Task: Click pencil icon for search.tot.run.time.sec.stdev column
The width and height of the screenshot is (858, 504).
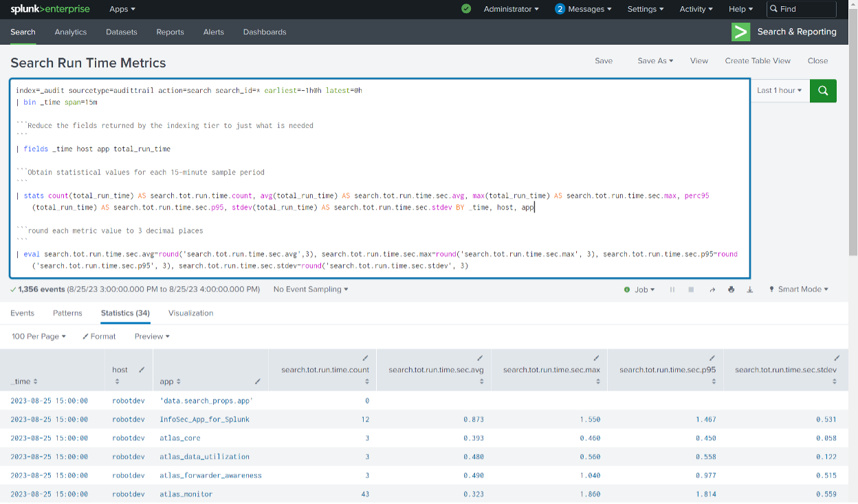Action: click(837, 358)
